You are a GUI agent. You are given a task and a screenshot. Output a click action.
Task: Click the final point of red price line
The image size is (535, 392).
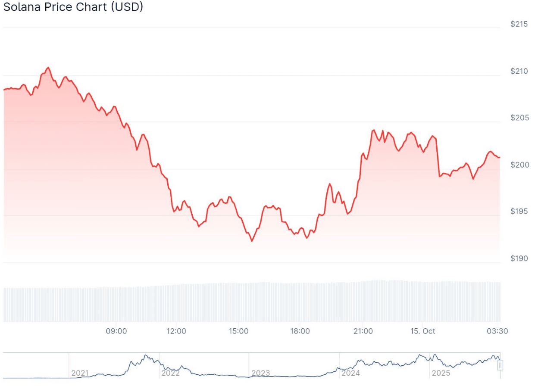499,157
